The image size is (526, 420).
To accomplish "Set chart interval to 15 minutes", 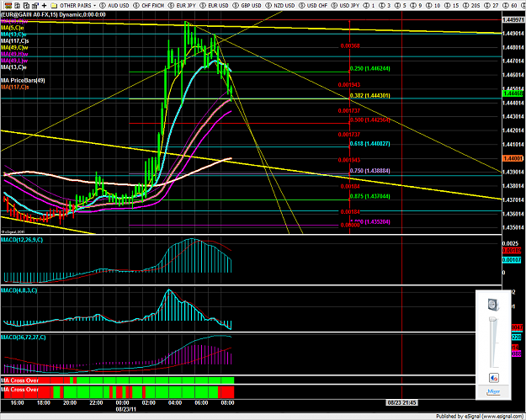I will 452,5.
